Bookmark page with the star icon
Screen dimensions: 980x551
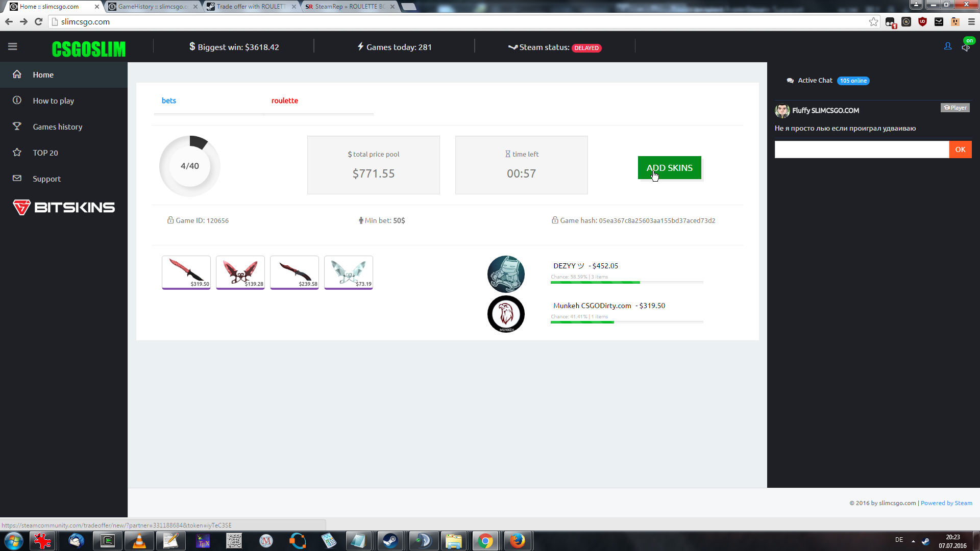873,22
